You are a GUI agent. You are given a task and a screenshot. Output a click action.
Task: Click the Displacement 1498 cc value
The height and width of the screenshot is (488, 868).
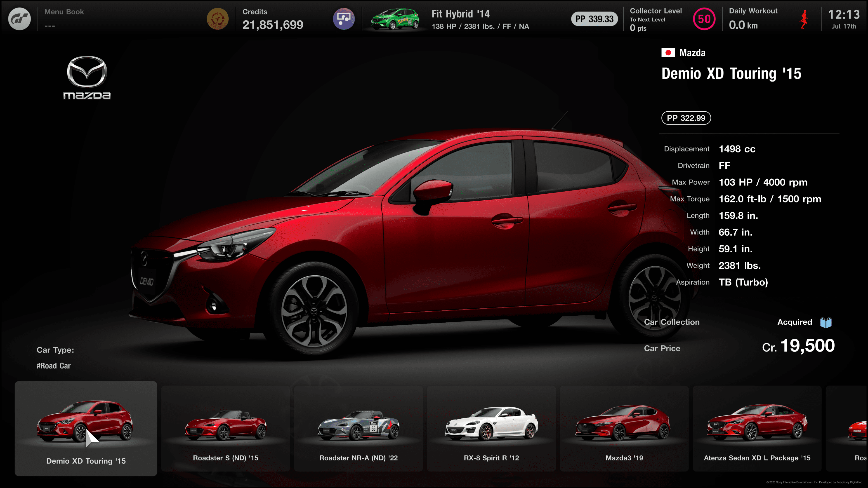[x=737, y=149]
